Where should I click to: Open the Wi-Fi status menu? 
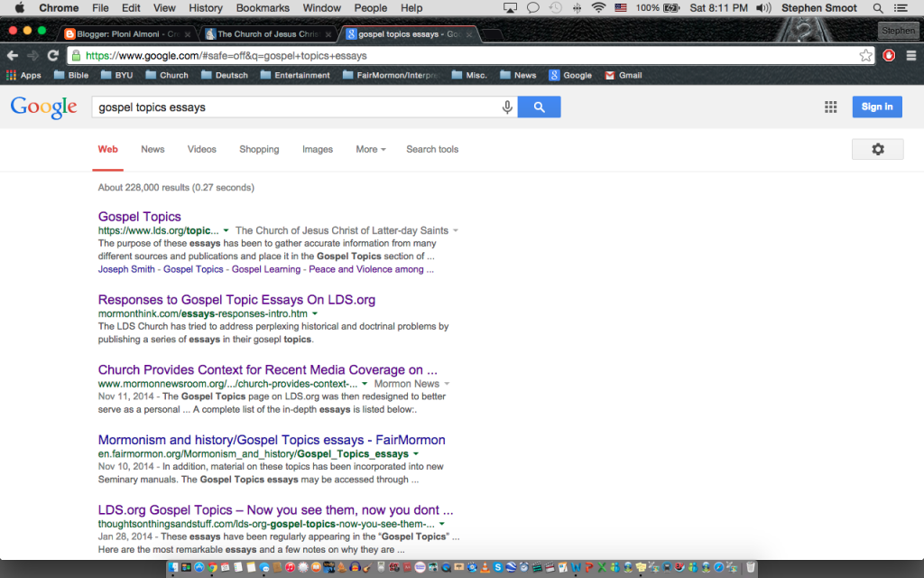click(599, 7)
